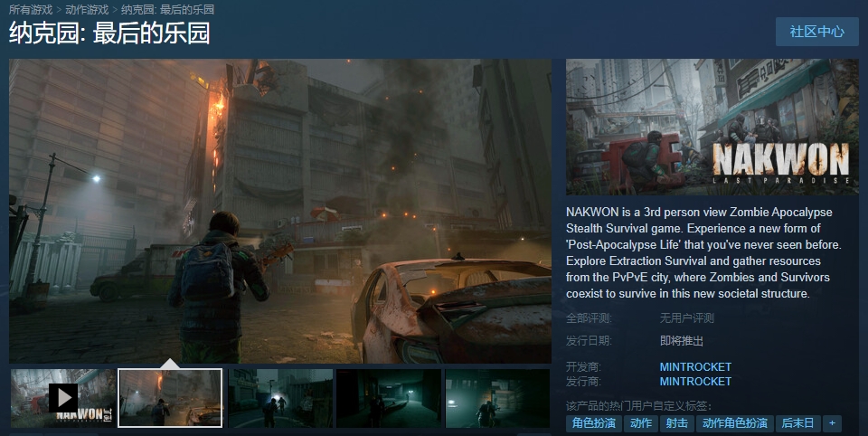Image resolution: width=868 pixels, height=436 pixels.
Task: Click the 社区中心 community hub button
Action: pyautogui.click(x=817, y=32)
